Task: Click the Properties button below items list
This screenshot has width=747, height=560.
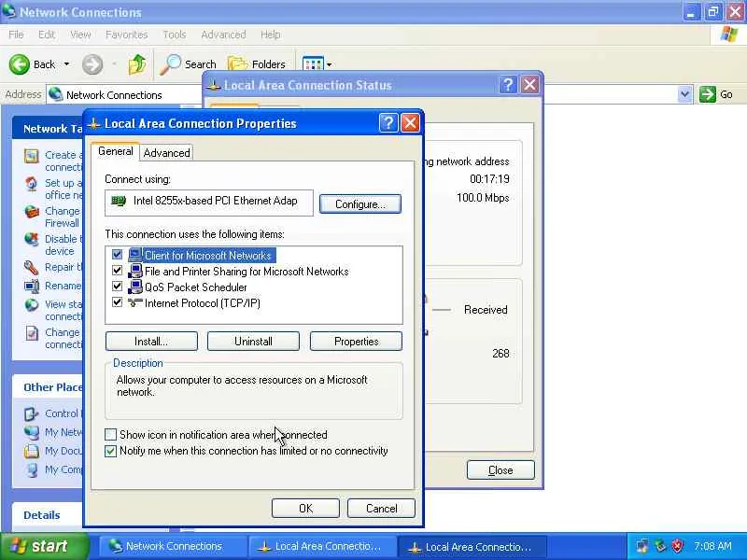Action: click(x=356, y=341)
